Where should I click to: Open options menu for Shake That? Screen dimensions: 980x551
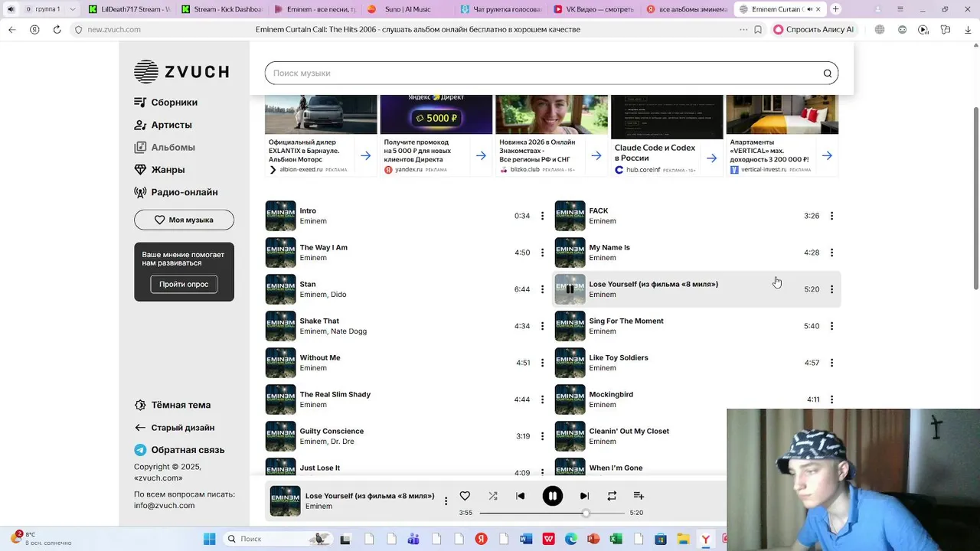pyautogui.click(x=542, y=326)
